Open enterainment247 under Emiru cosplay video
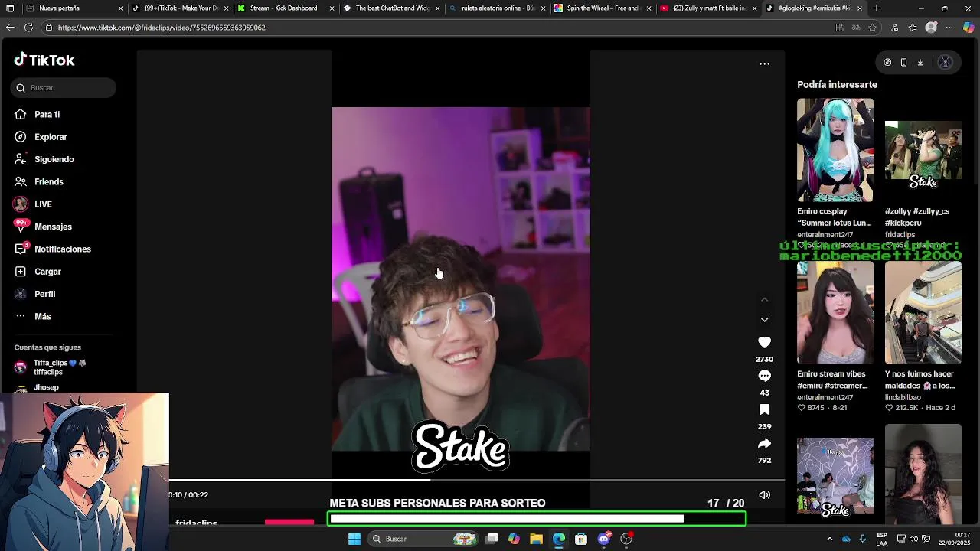 pyautogui.click(x=825, y=235)
